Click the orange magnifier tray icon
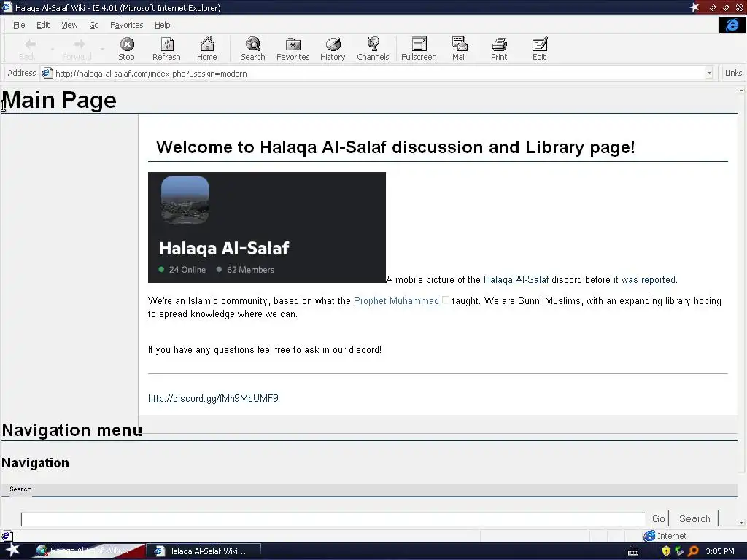 pyautogui.click(x=693, y=551)
